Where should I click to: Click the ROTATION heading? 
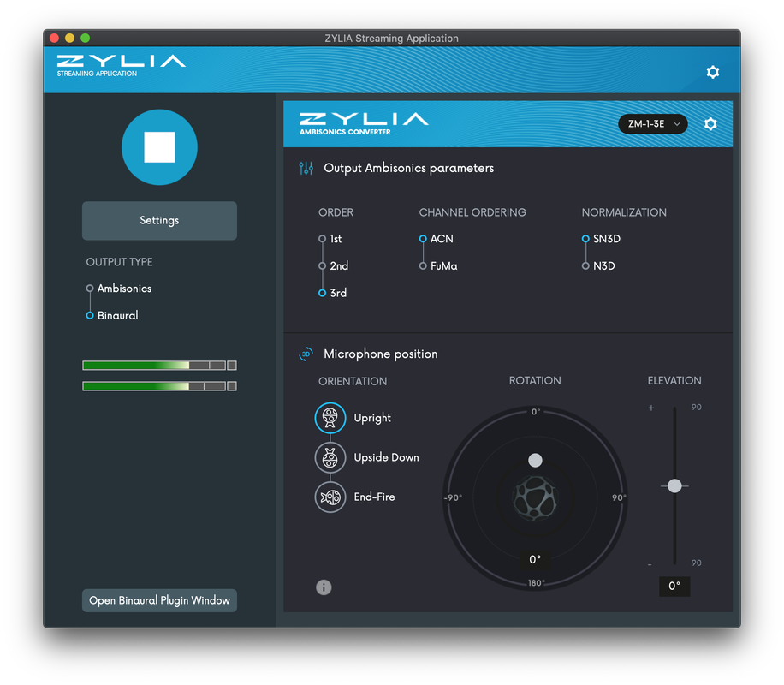(x=535, y=381)
